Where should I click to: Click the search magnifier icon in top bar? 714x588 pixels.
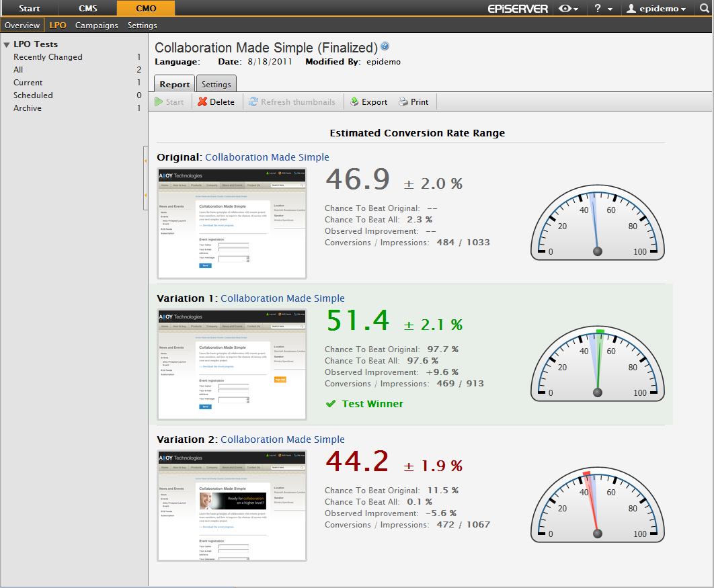point(704,9)
